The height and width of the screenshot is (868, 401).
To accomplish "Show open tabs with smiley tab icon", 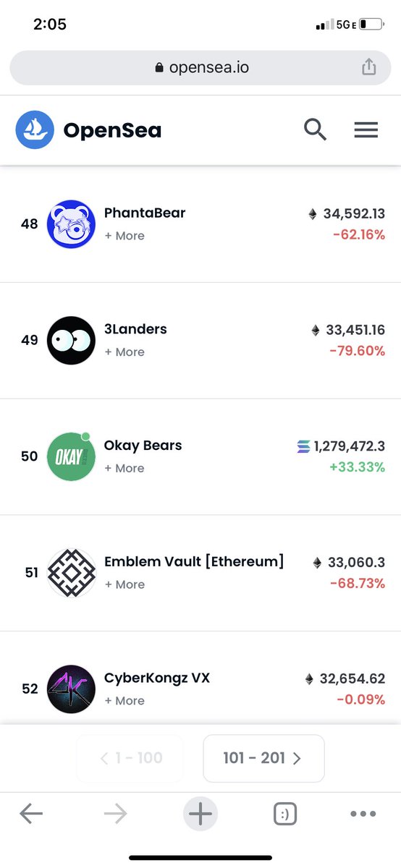I will 285,814.
